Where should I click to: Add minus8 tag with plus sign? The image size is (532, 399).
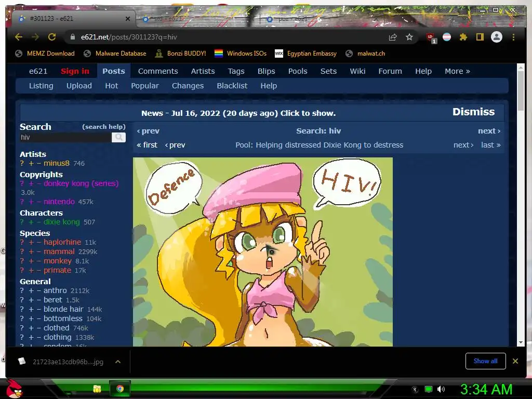(31, 163)
